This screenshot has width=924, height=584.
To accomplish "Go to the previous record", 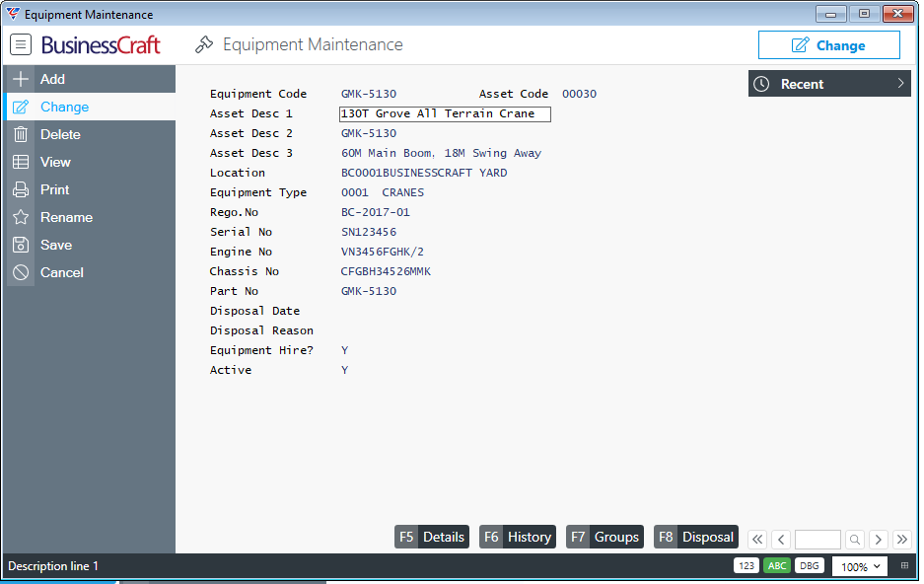I will coord(781,539).
